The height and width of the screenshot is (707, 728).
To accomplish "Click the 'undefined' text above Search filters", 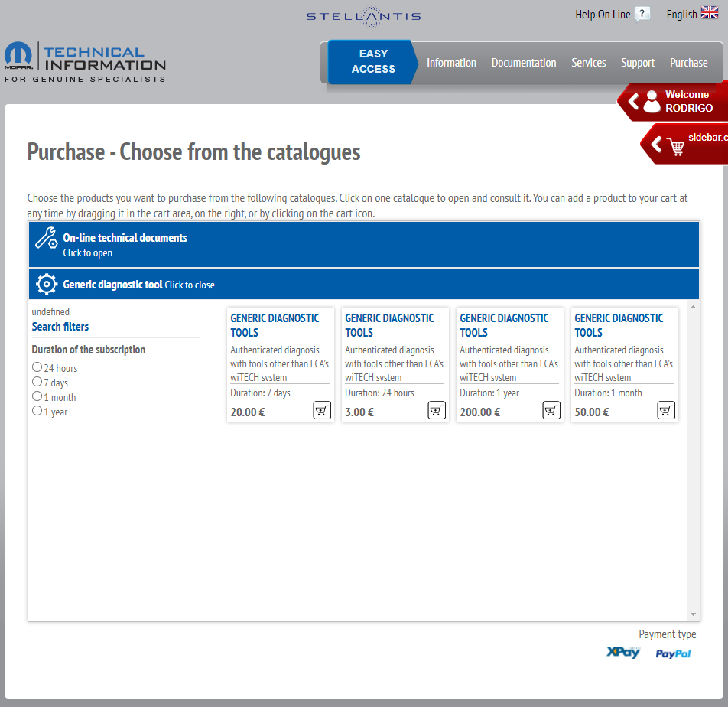I will point(50,311).
